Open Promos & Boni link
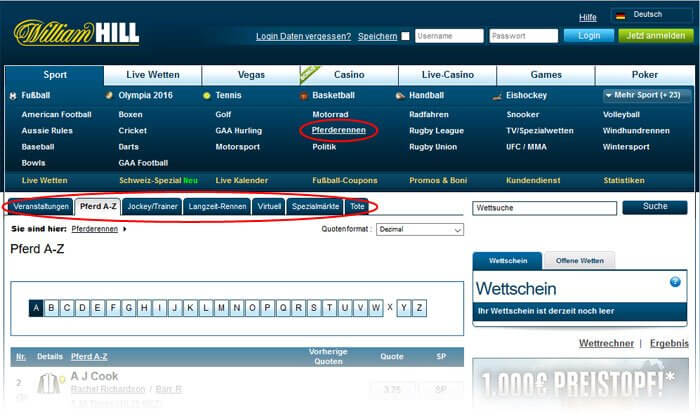Screen dimensions: 700x416 [438, 181]
